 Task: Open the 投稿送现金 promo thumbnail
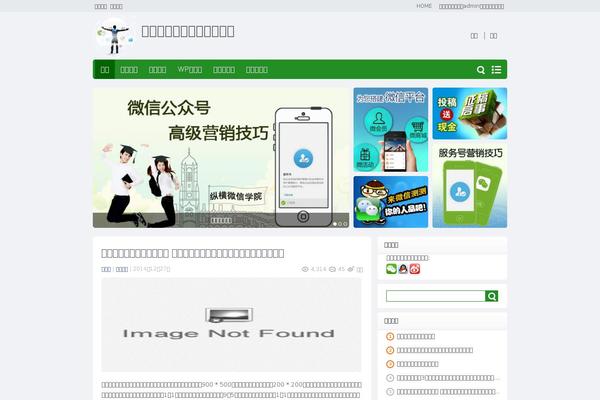coord(470,113)
